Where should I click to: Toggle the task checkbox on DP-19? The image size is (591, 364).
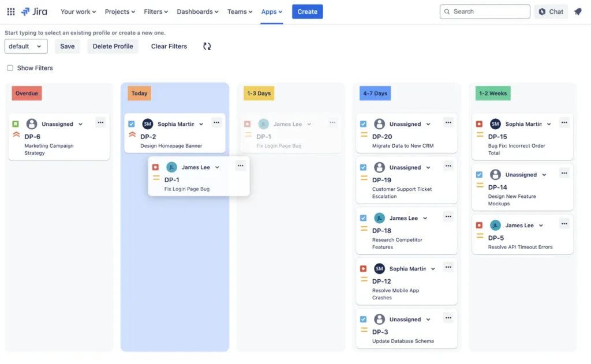(364, 167)
